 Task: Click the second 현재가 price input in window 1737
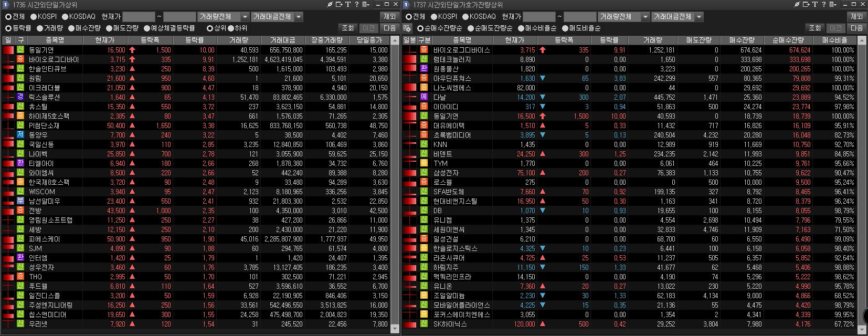click(x=580, y=16)
